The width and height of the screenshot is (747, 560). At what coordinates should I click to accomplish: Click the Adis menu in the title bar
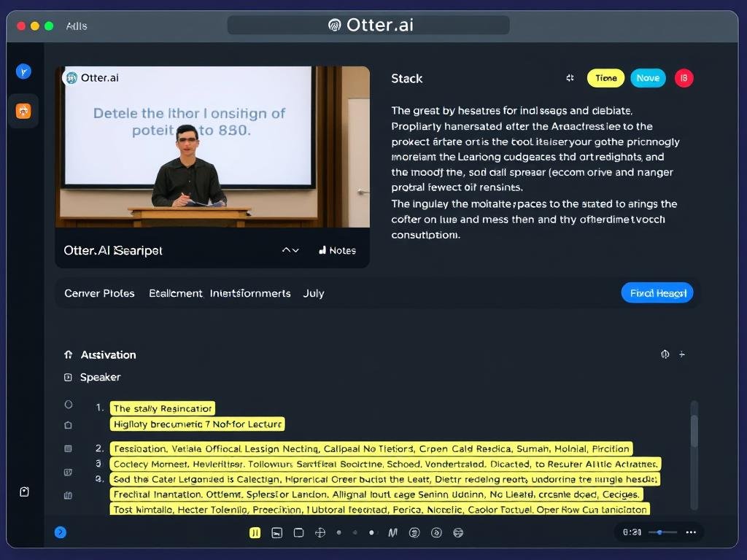pos(77,26)
